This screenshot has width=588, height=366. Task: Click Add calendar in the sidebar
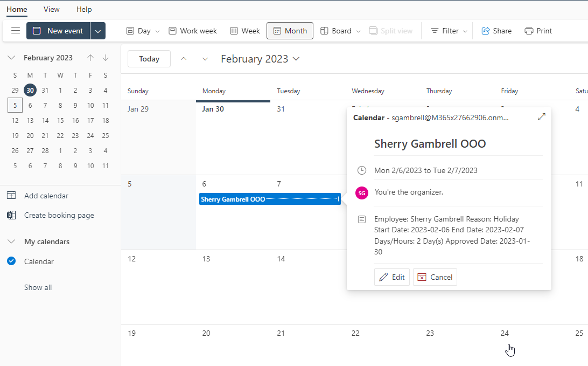(46, 196)
